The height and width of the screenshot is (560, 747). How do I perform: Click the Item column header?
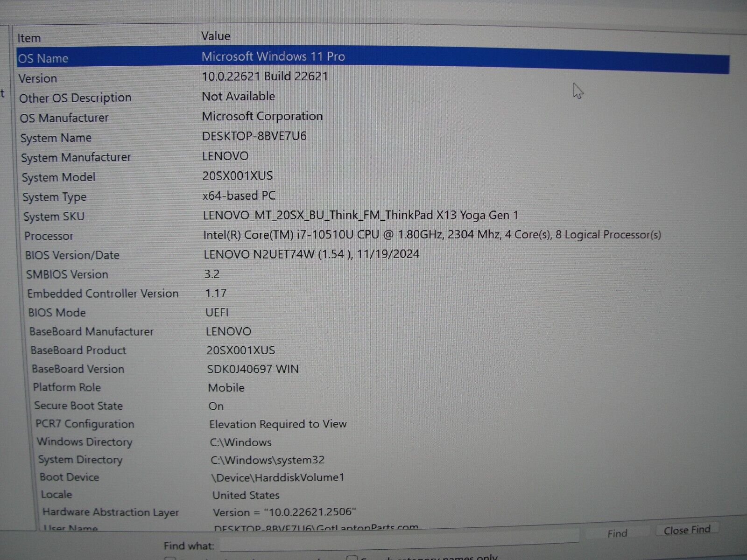[29, 38]
